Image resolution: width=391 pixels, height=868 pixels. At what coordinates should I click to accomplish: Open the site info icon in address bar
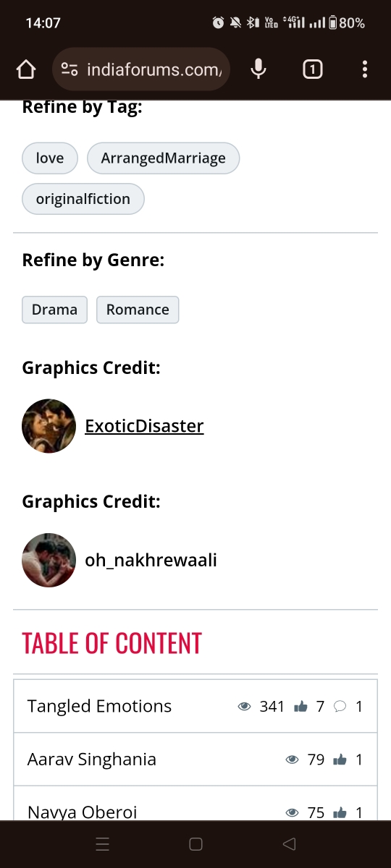click(x=70, y=69)
